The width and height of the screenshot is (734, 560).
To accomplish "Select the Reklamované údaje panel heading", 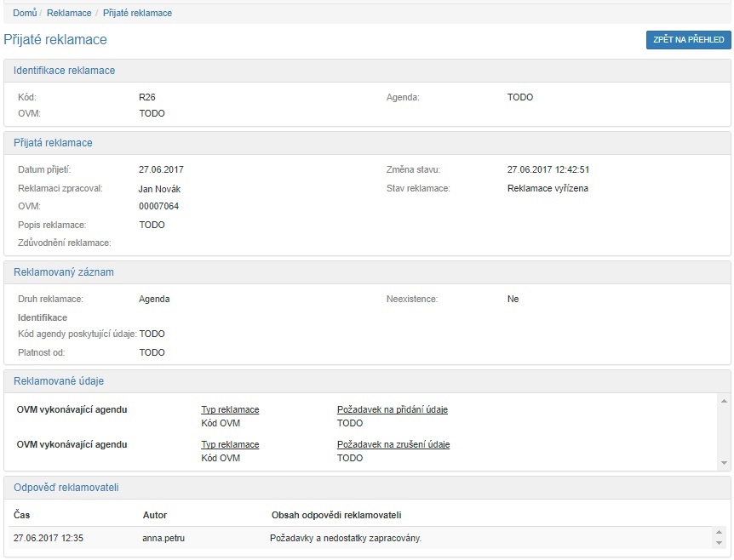I will pyautogui.click(x=59, y=381).
